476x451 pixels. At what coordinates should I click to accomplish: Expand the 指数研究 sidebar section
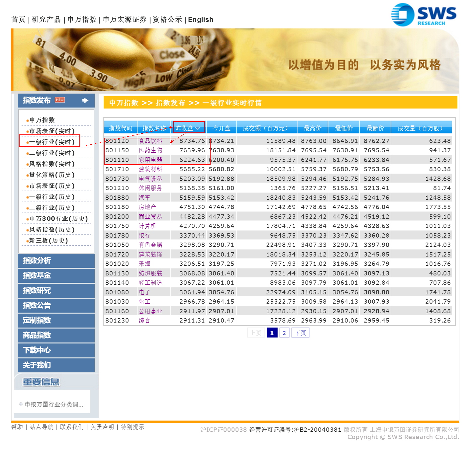56,291
